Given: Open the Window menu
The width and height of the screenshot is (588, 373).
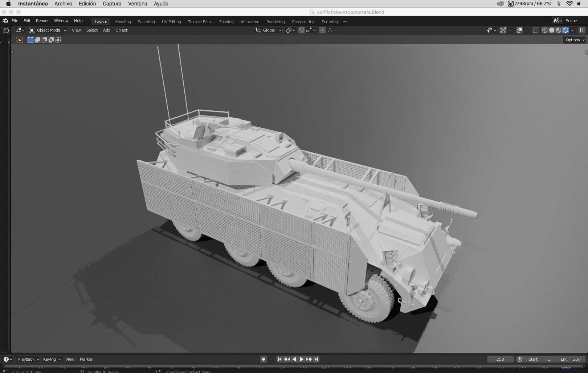Looking at the screenshot, I should click(x=61, y=21).
